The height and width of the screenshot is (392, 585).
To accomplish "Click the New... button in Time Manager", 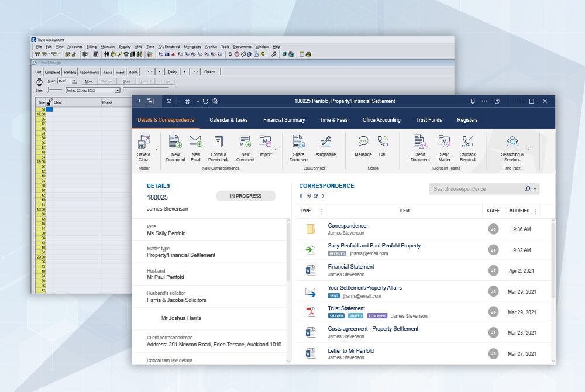I will point(89,81).
